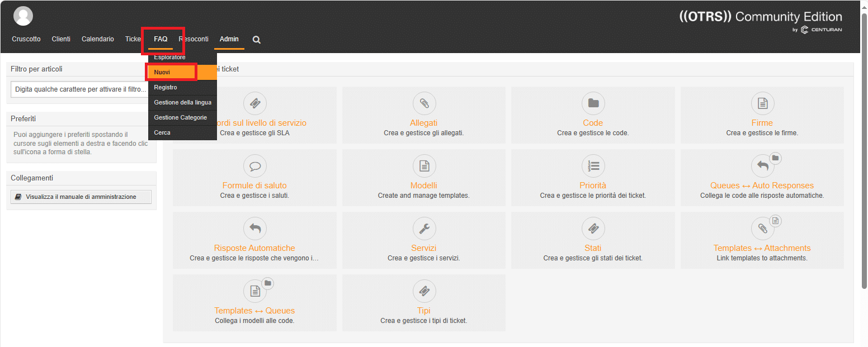Open the FAQ menu
This screenshot has width=868, height=347.
tap(161, 39)
